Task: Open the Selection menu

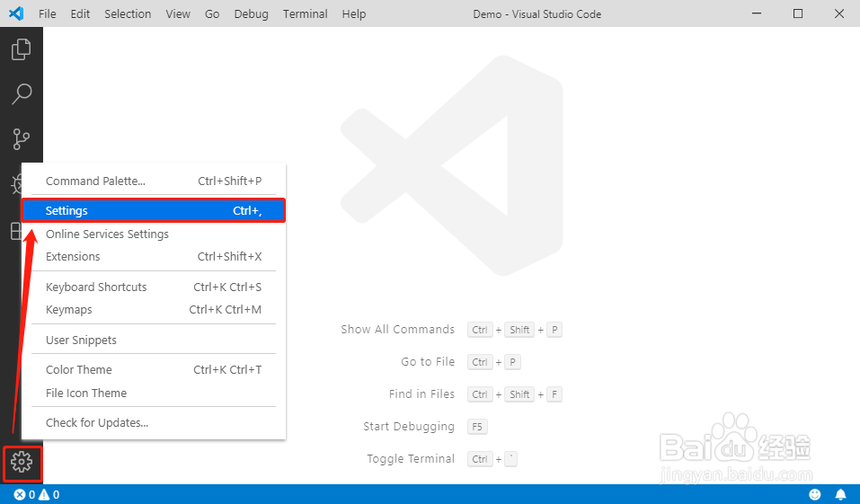Action: (128, 13)
